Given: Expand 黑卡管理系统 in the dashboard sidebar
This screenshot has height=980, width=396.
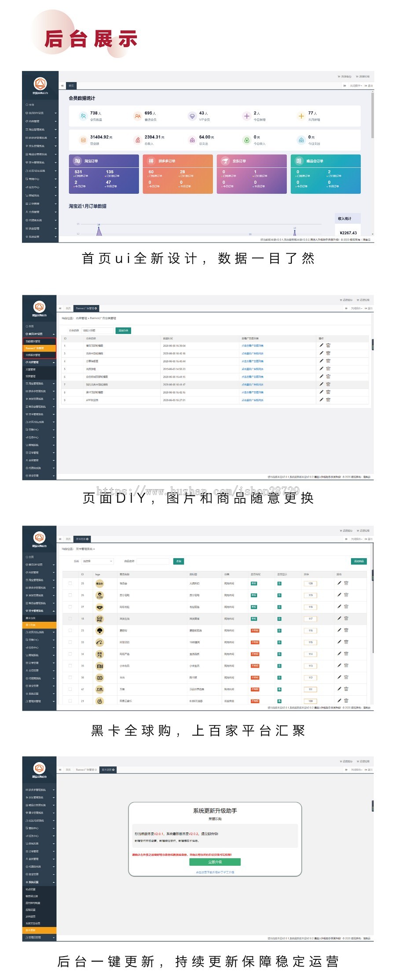Looking at the screenshot, I should (x=40, y=163).
